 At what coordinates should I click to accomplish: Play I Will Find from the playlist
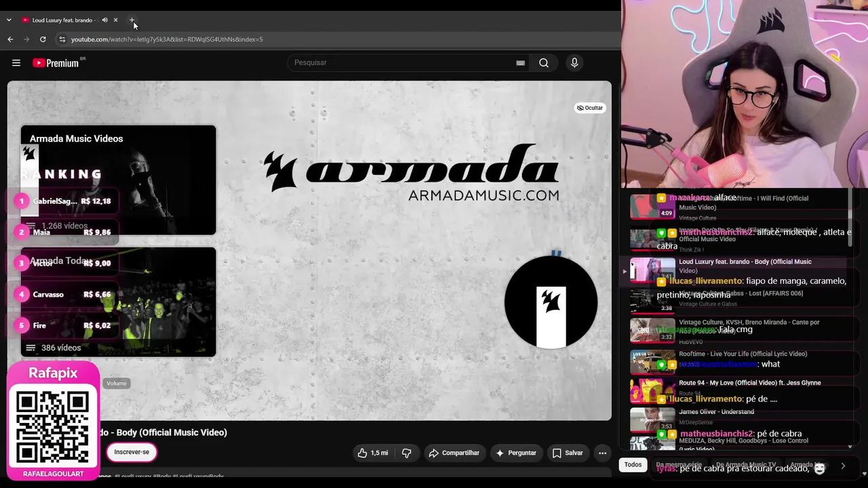pos(736,207)
